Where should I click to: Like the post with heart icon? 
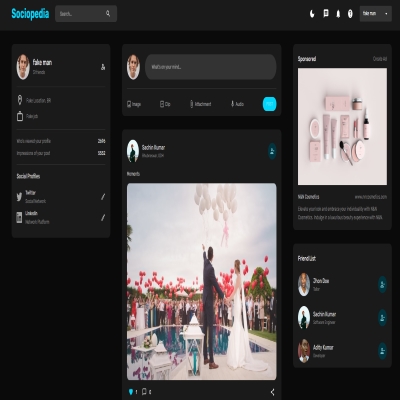(x=131, y=392)
